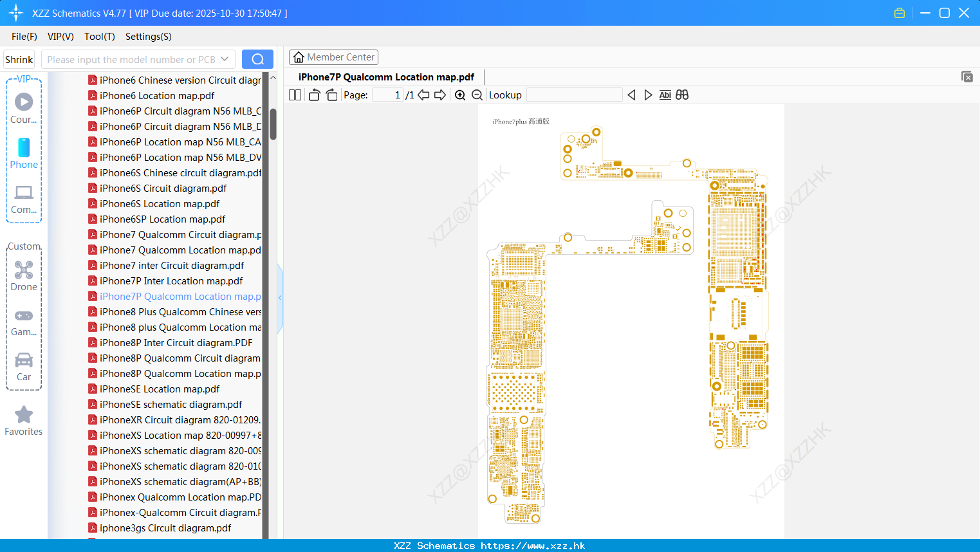Open iPhoneSE schematic diagram.pdf
The width and height of the screenshot is (980, 552).
tap(165, 405)
